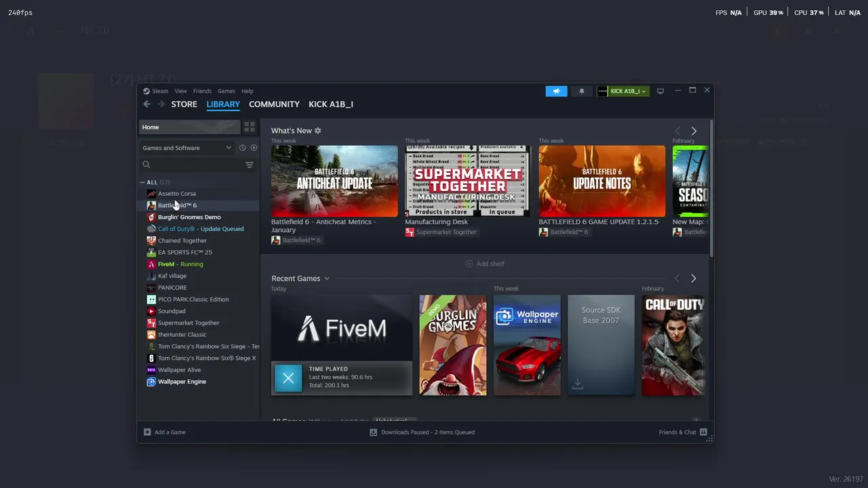Go forward with the right arrow
This screenshot has width=868, height=488.
[161, 104]
